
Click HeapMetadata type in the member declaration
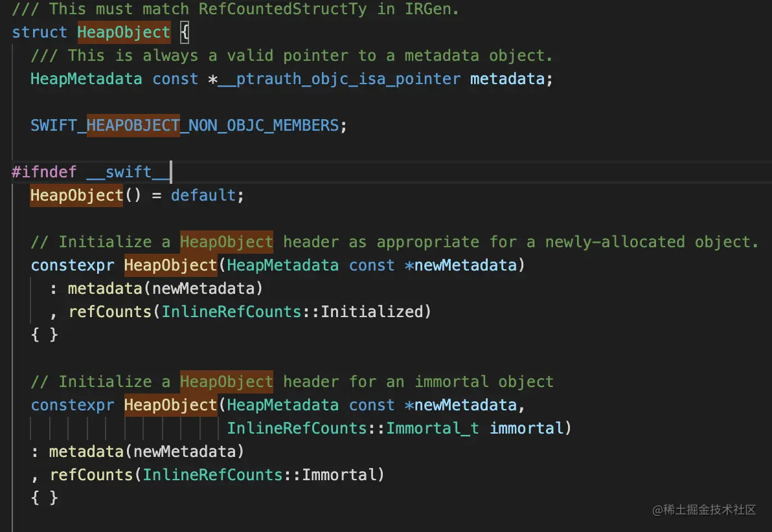coord(86,79)
